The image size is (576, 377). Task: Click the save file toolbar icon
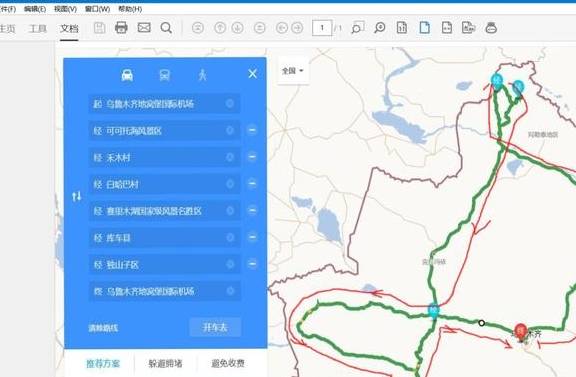100,28
